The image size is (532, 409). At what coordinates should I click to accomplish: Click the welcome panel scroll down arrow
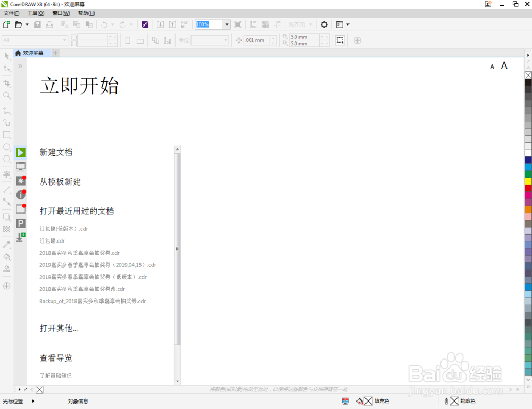click(x=178, y=381)
